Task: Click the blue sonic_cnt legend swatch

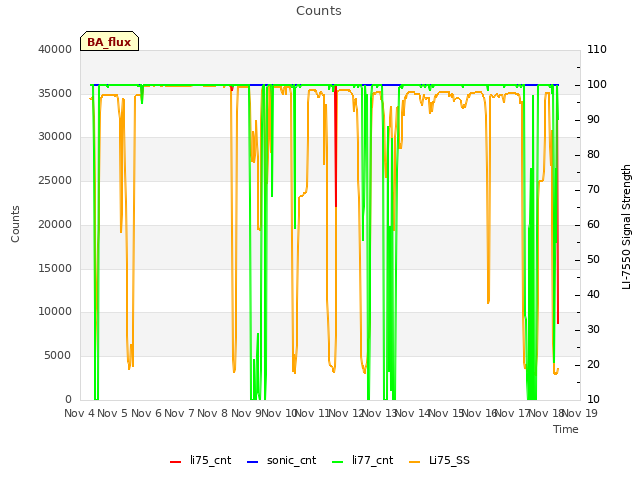Action: pyautogui.click(x=253, y=462)
